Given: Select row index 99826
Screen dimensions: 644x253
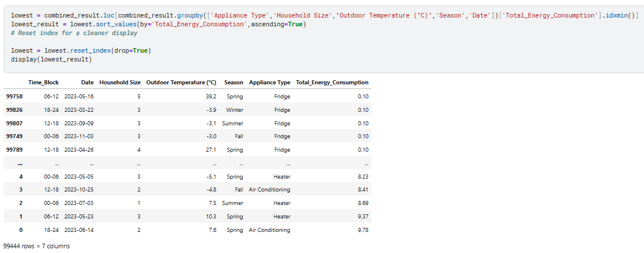Looking at the screenshot, I should point(14,110).
